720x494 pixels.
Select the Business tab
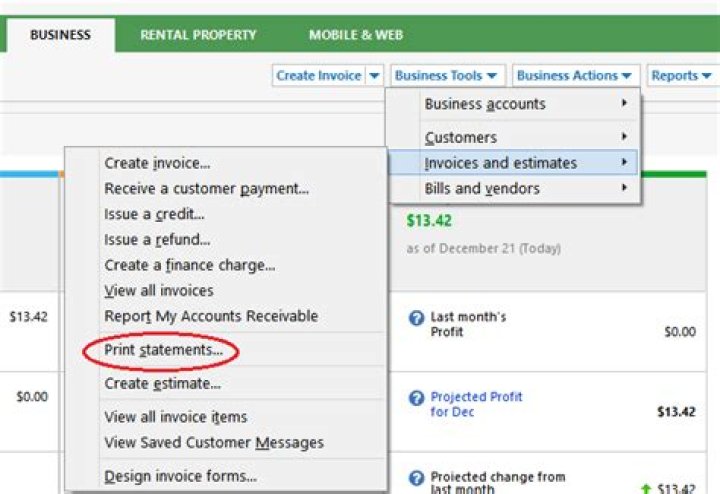pyautogui.click(x=60, y=35)
